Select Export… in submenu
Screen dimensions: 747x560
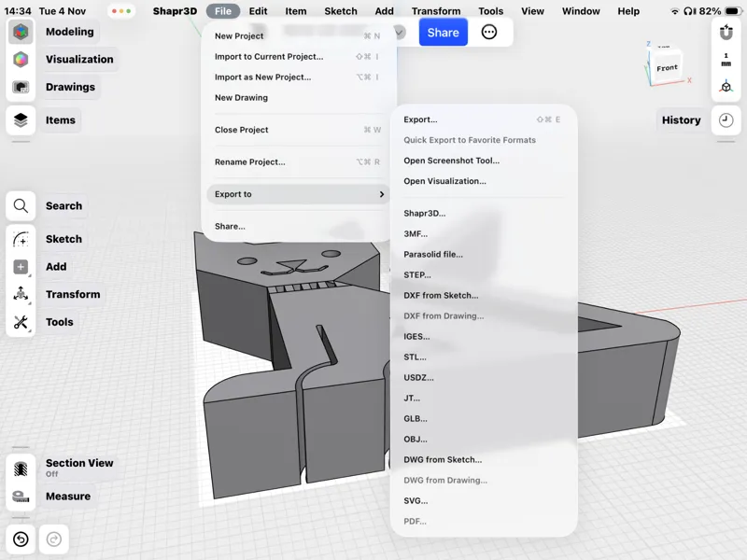click(x=484, y=119)
